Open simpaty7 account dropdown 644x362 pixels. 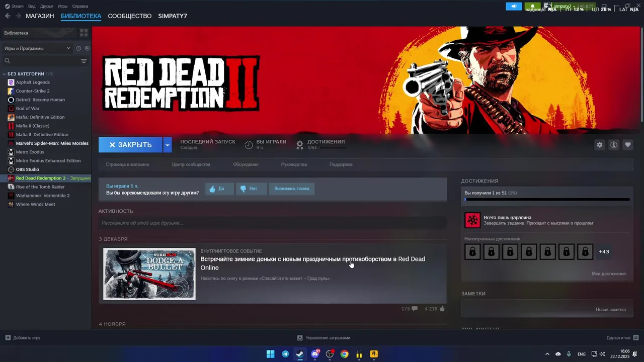(563, 7)
